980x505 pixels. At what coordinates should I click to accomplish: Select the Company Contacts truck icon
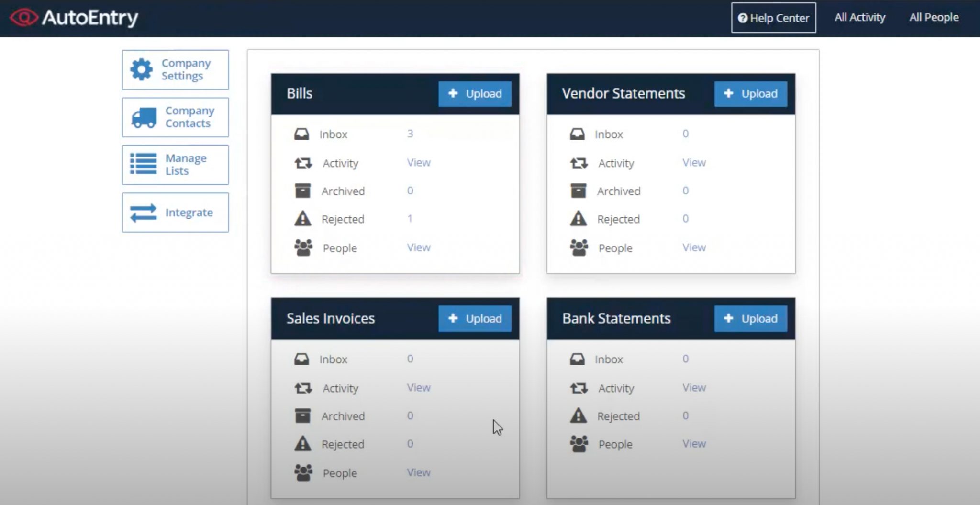click(143, 117)
